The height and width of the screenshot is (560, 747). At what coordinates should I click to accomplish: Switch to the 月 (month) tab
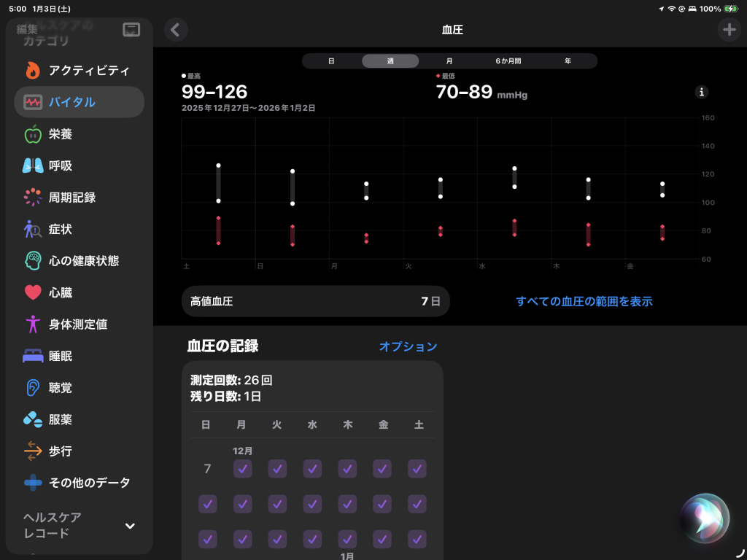click(449, 61)
